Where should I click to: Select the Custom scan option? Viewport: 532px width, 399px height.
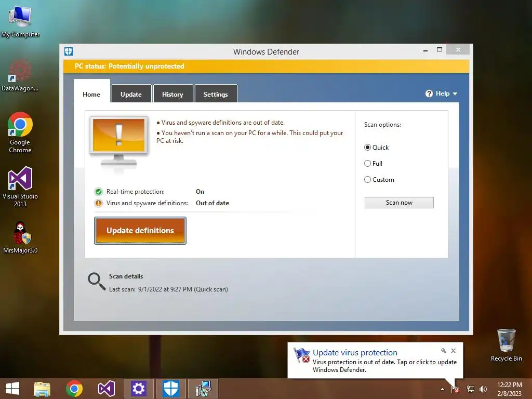pos(379,179)
